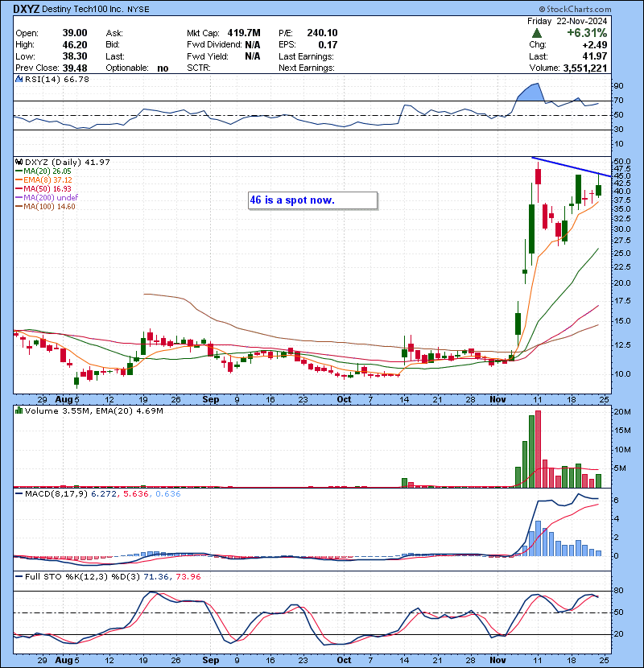Click the company name Destiny Tech100 Inc.
Image resolution: width=644 pixels, height=668 pixels.
point(83,9)
